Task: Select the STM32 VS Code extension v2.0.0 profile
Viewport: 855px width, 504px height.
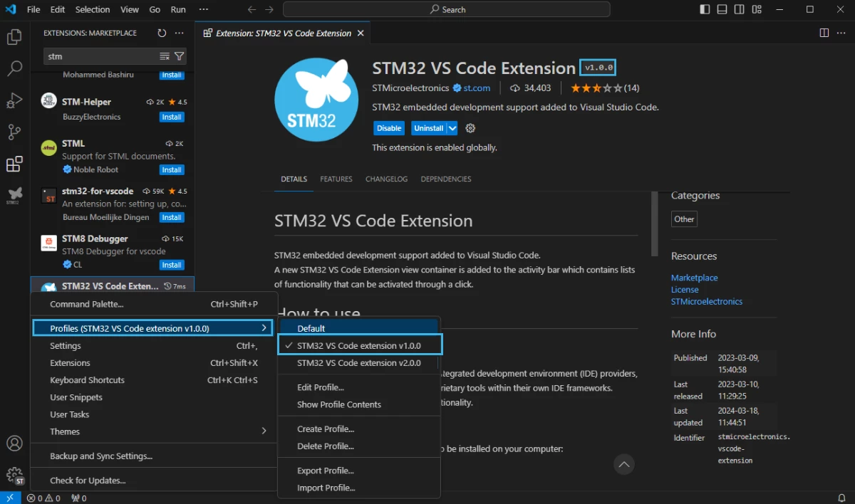Action: (359, 363)
